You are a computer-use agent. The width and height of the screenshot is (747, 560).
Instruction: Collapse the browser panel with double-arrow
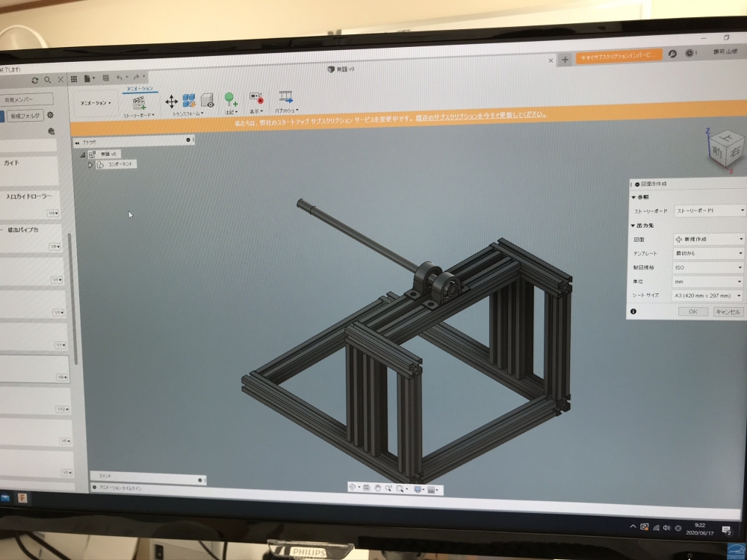[x=77, y=143]
